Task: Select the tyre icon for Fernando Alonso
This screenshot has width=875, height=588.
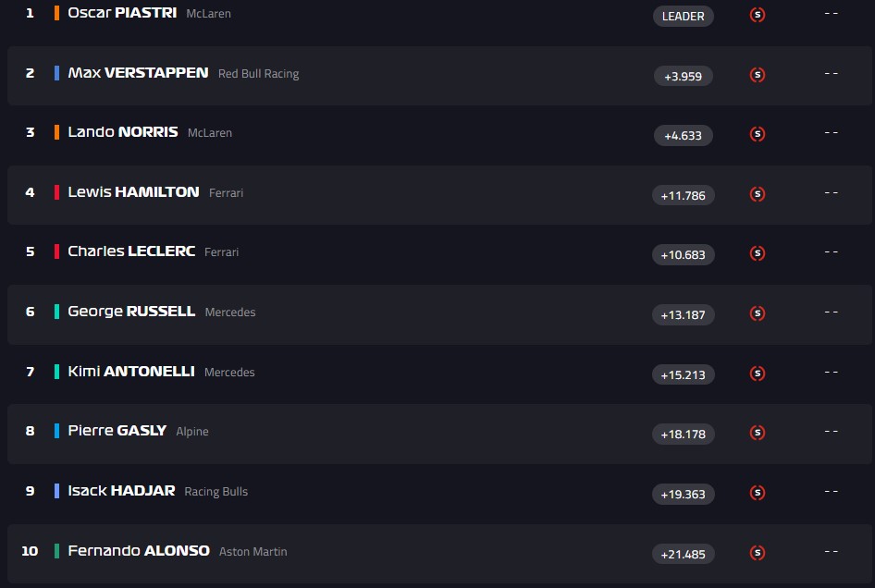Action: click(757, 553)
